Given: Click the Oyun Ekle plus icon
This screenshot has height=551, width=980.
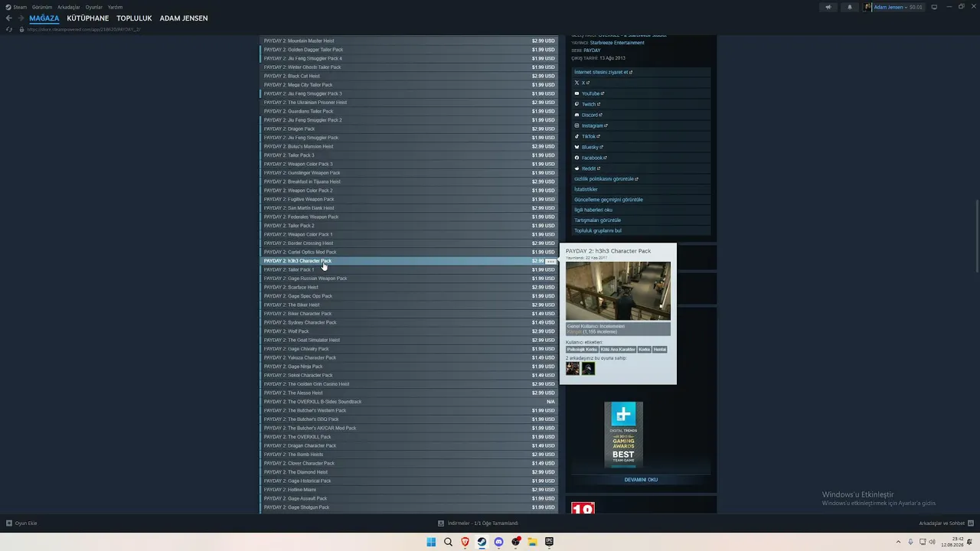Looking at the screenshot, I should click(9, 523).
